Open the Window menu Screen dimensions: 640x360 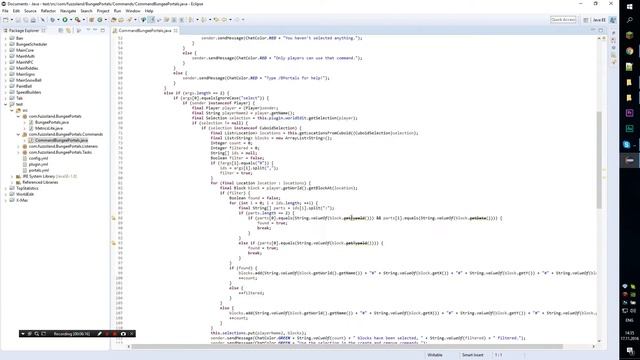tap(133, 11)
